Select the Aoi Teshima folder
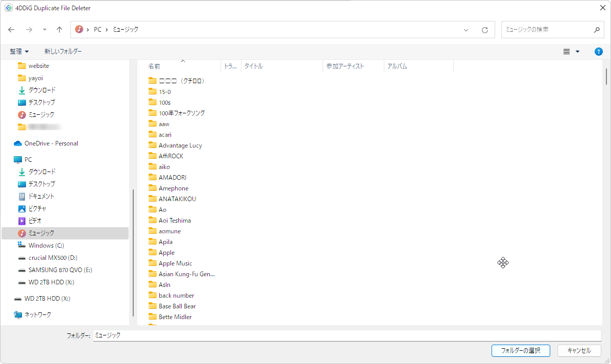The height and width of the screenshot is (364, 611). 170,220
